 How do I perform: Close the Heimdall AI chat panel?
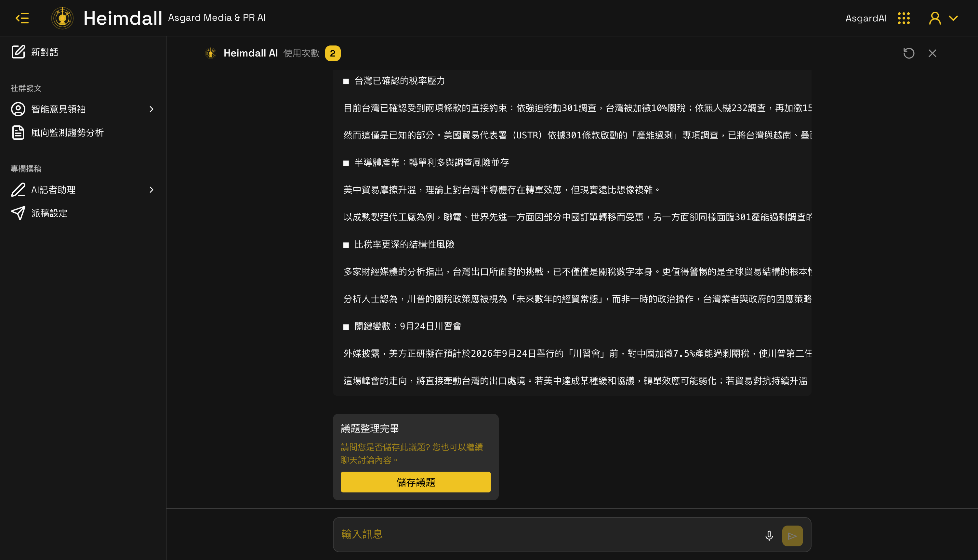point(932,53)
